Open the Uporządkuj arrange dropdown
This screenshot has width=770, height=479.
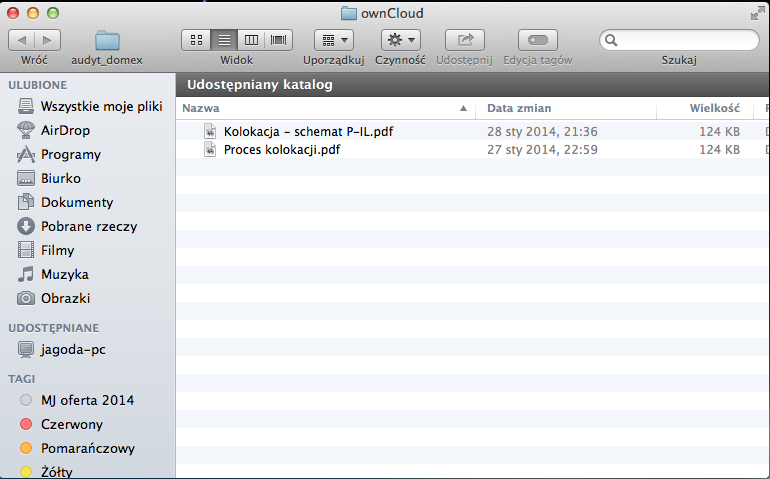click(334, 40)
